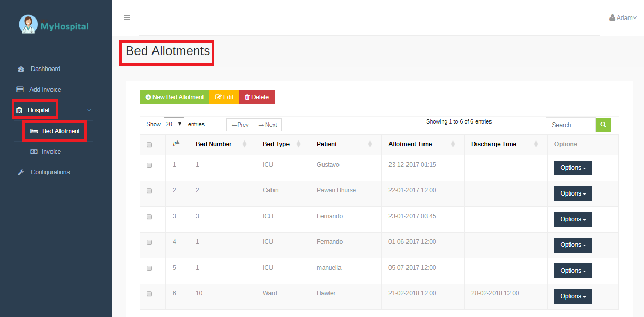This screenshot has width=644, height=317.
Task: Toggle the select-all header checkbox
Action: (x=149, y=145)
